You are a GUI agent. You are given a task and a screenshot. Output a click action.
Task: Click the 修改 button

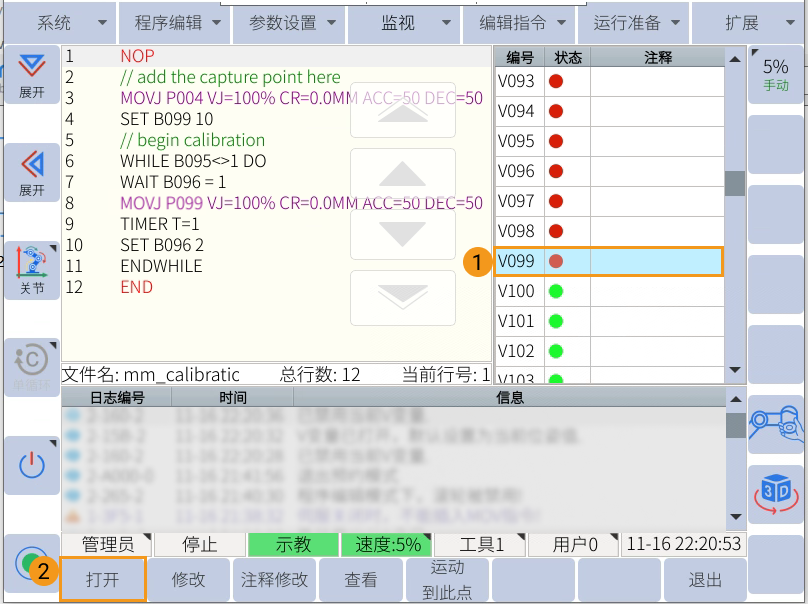tap(189, 579)
